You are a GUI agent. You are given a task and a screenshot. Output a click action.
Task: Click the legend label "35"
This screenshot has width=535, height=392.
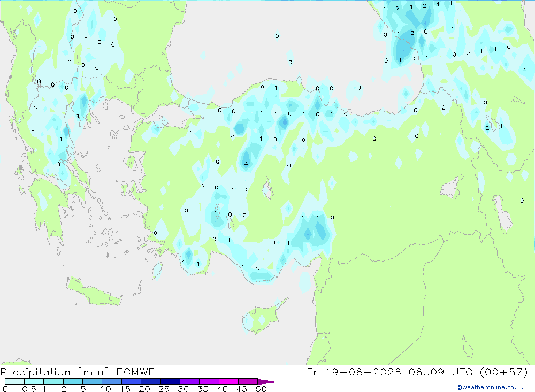(203, 389)
